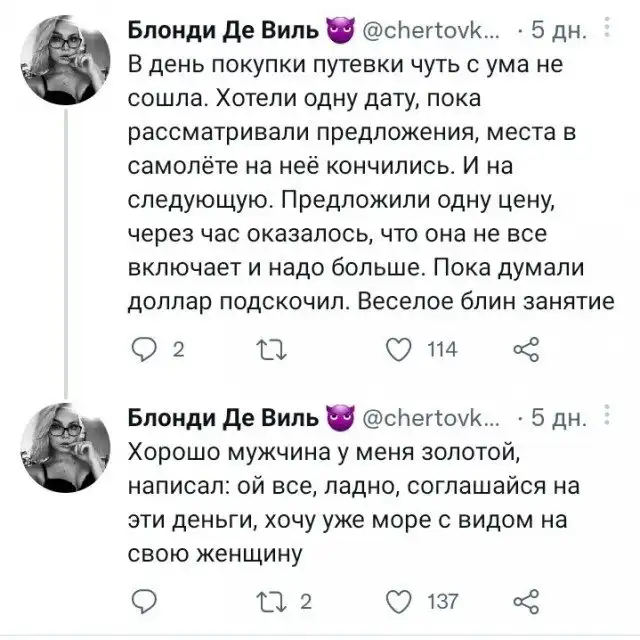Like the second tweet with 137 likes

(x=400, y=600)
